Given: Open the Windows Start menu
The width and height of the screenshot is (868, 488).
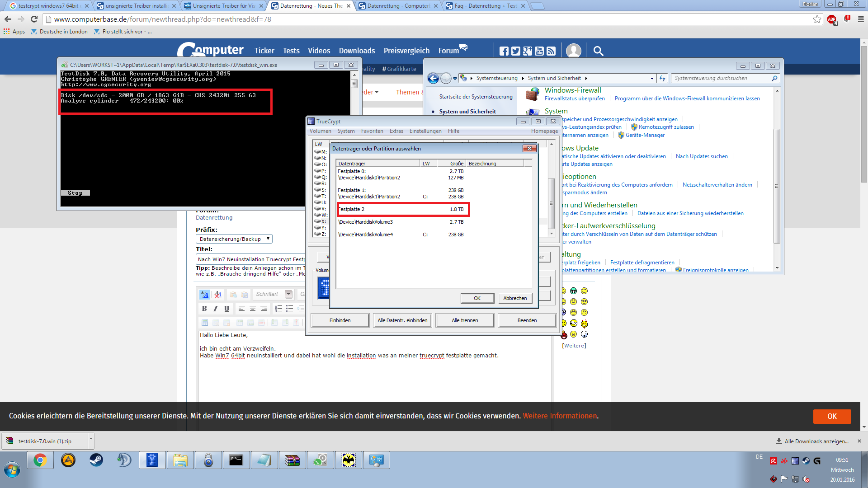Looking at the screenshot, I should tap(12, 470).
